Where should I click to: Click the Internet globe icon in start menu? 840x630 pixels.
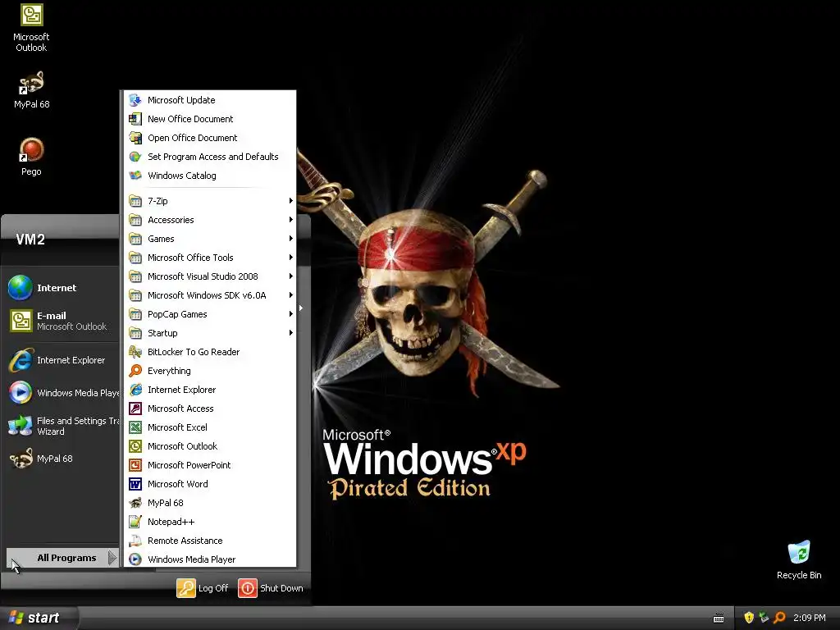tap(21, 288)
